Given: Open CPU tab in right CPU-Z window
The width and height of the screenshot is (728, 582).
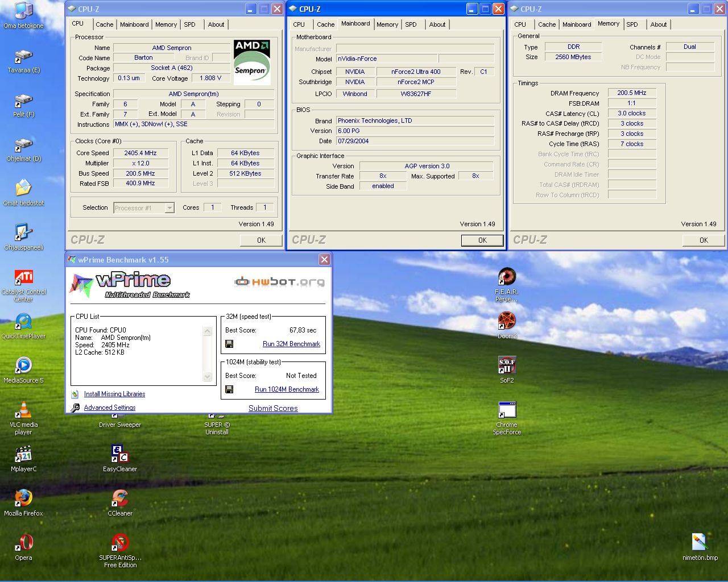Looking at the screenshot, I should 520,24.
